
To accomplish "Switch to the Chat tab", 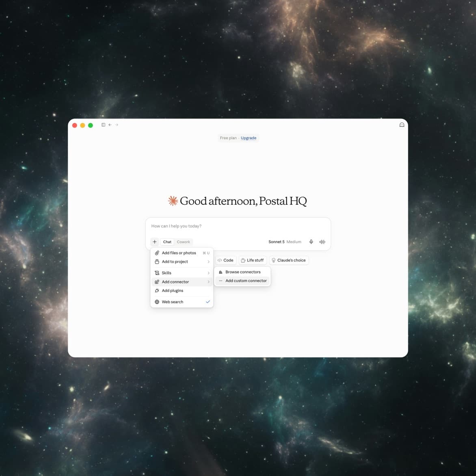I will coord(167,242).
